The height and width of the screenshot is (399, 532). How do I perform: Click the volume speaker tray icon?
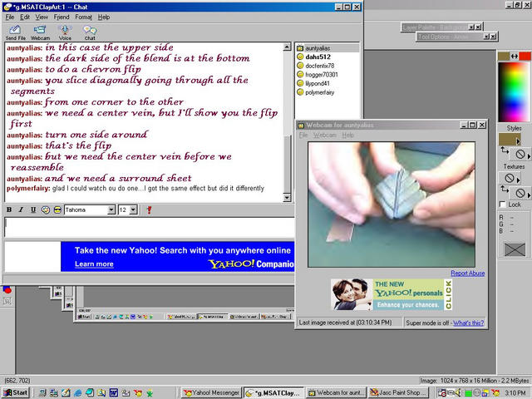point(458,393)
